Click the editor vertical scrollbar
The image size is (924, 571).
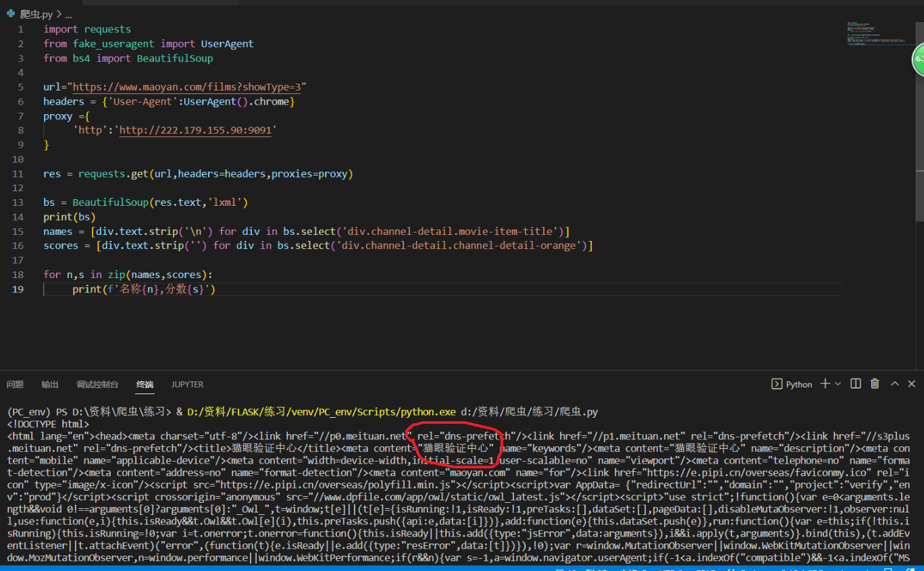click(919, 121)
